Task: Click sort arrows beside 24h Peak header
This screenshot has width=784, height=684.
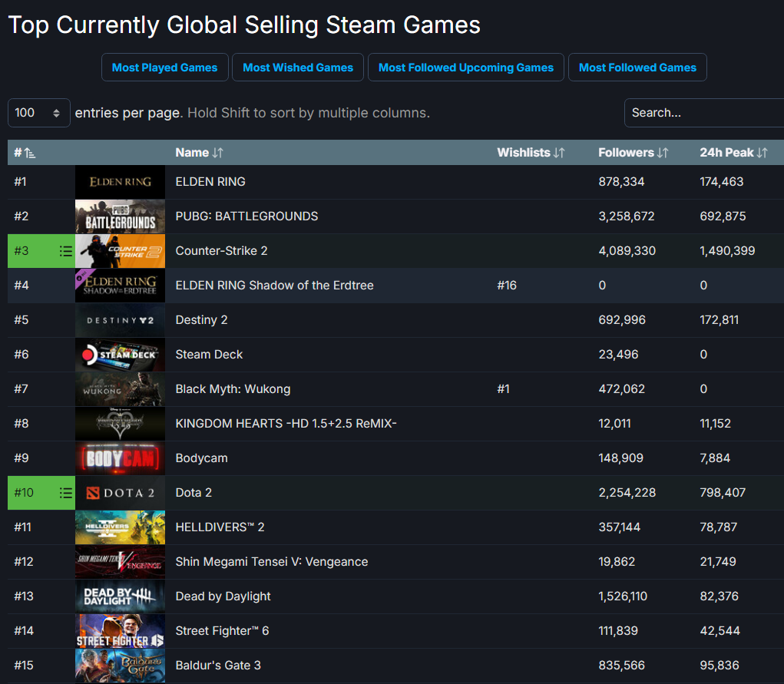Action: 762,153
